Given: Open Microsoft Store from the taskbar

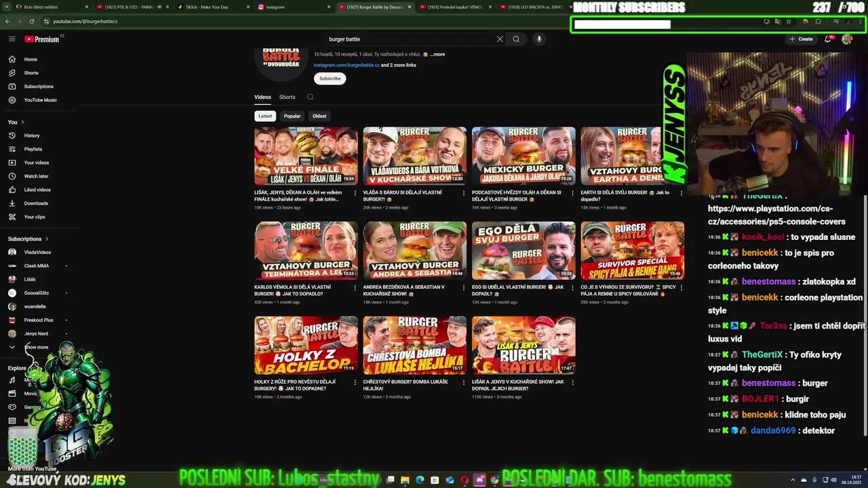Looking at the screenshot, I should point(435,480).
